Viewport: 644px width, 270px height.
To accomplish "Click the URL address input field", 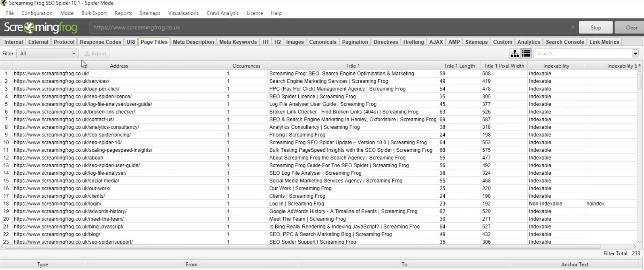I will 333,27.
